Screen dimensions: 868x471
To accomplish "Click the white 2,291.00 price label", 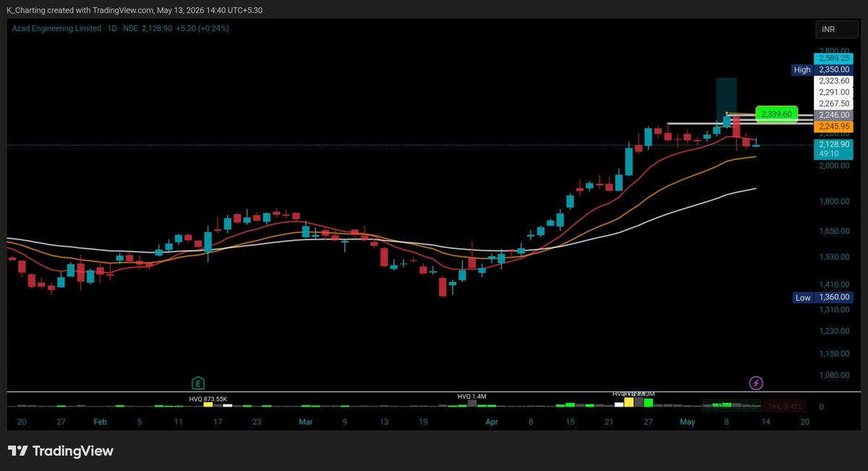I will 834,93.
